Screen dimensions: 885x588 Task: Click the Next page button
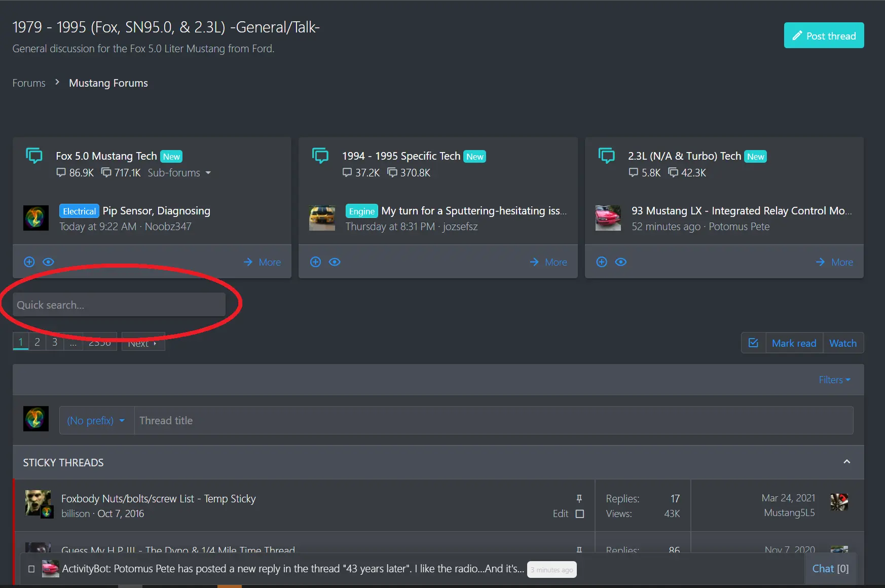tap(143, 343)
